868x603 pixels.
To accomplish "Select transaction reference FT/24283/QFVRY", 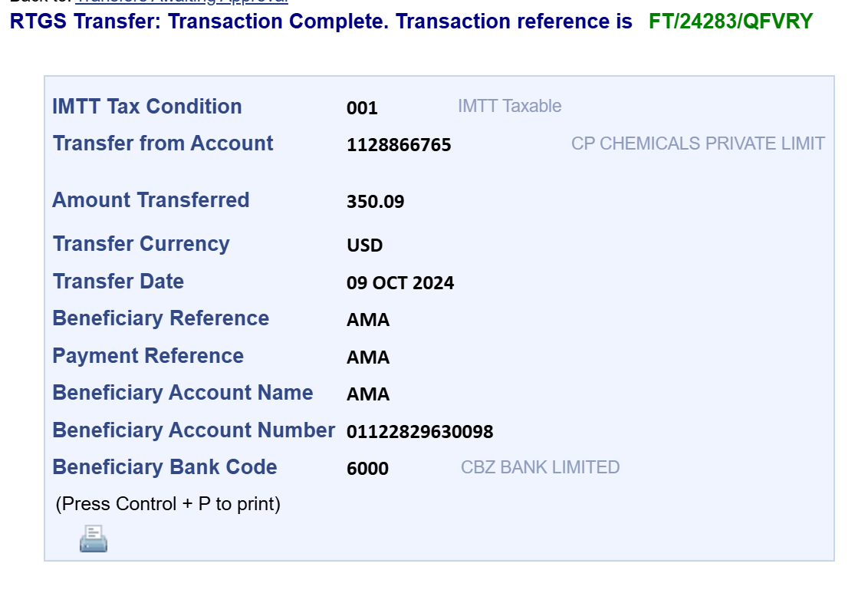I will 731,21.
